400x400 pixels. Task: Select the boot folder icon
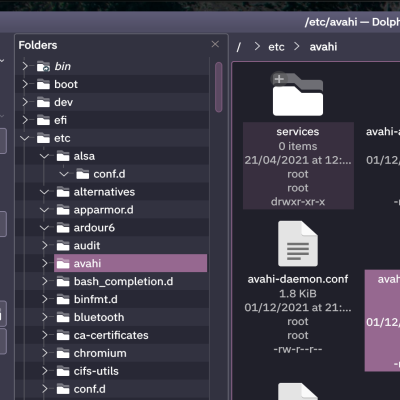pos(43,84)
